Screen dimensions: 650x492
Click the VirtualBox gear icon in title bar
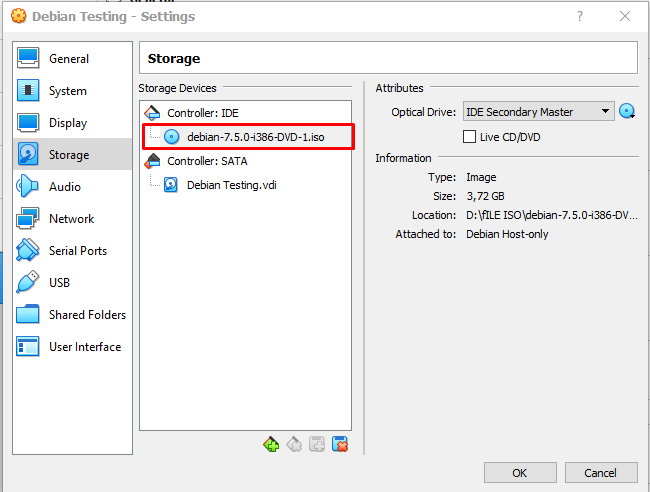[19, 16]
